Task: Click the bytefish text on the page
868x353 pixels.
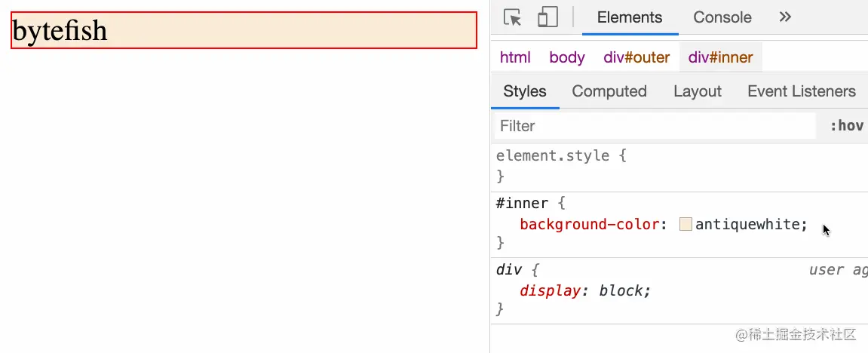Action: point(60,30)
